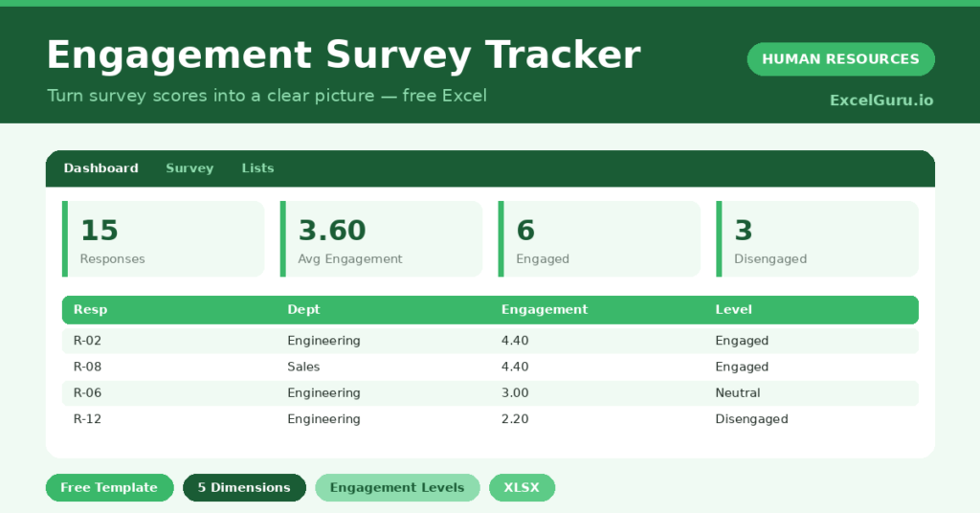Click the Resp column header

coord(91,310)
